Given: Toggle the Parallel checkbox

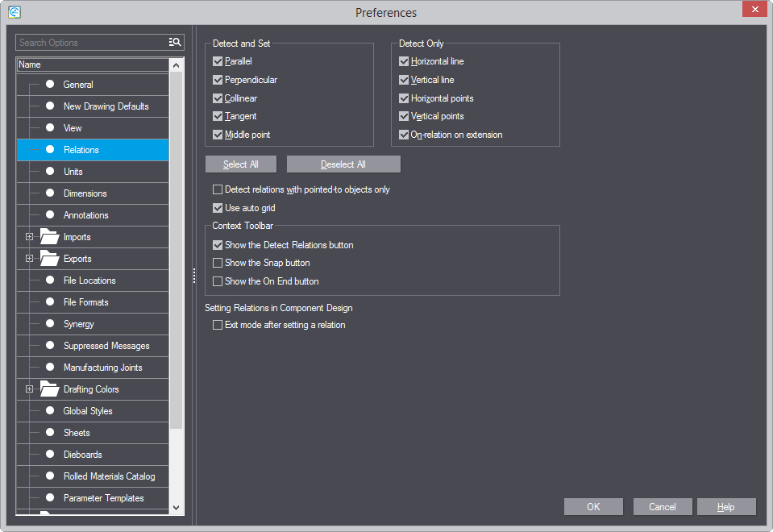Looking at the screenshot, I should click(218, 61).
